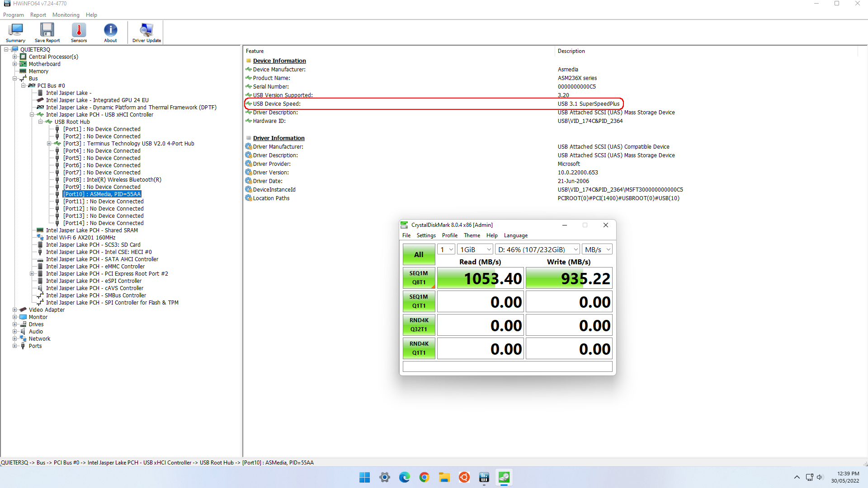Select Intel Wi-Fi 6 AX201 160MHz entry
Screen dimensions: 868x488
point(80,238)
